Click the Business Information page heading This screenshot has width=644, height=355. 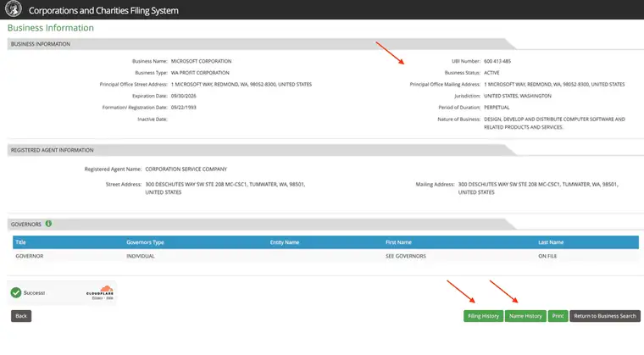(51, 27)
